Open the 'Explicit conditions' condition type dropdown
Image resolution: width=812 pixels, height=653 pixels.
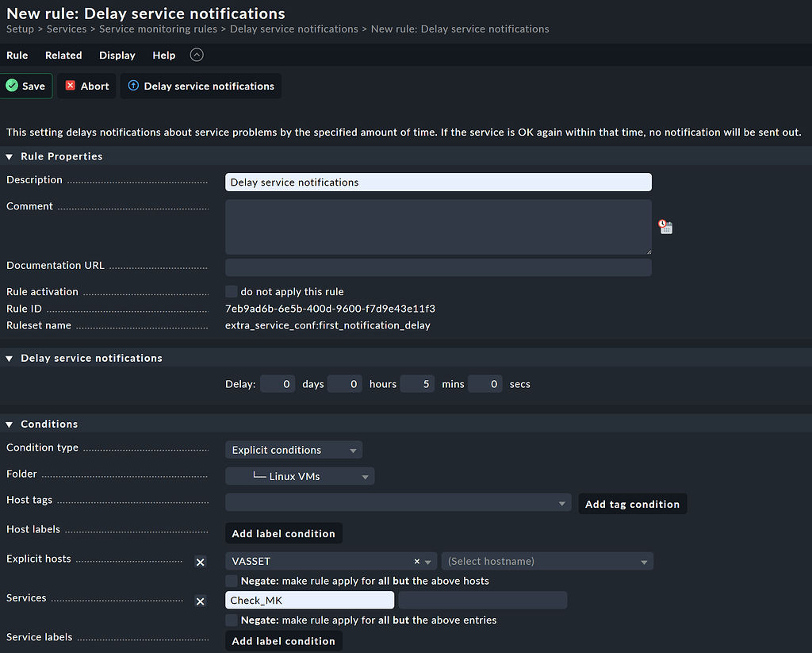(293, 449)
